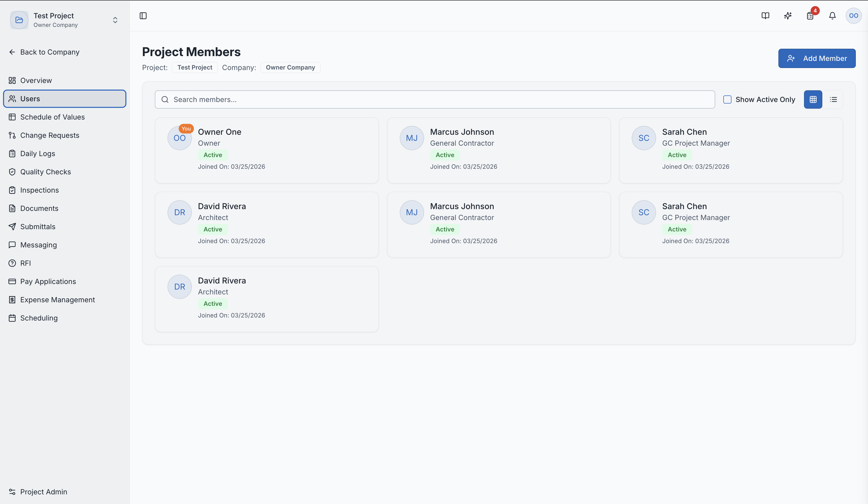
Task: Open Schedule of Values
Action: (65, 117)
